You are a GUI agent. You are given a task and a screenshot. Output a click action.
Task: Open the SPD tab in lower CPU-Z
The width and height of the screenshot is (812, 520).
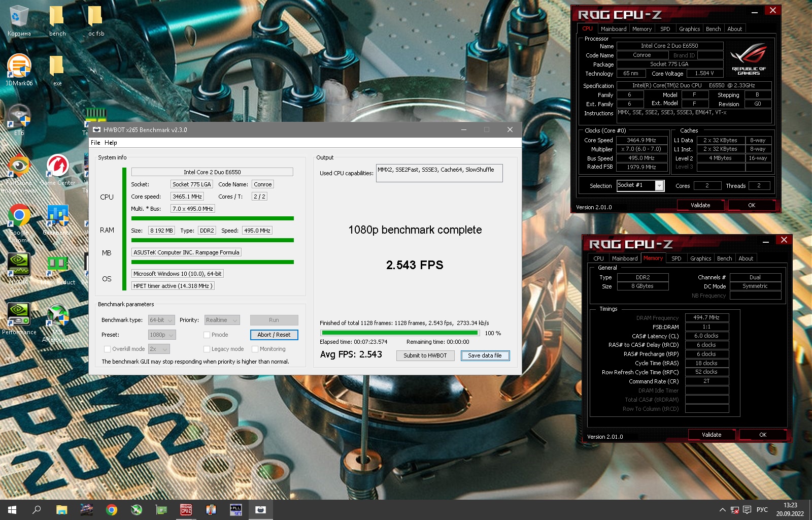(x=676, y=258)
